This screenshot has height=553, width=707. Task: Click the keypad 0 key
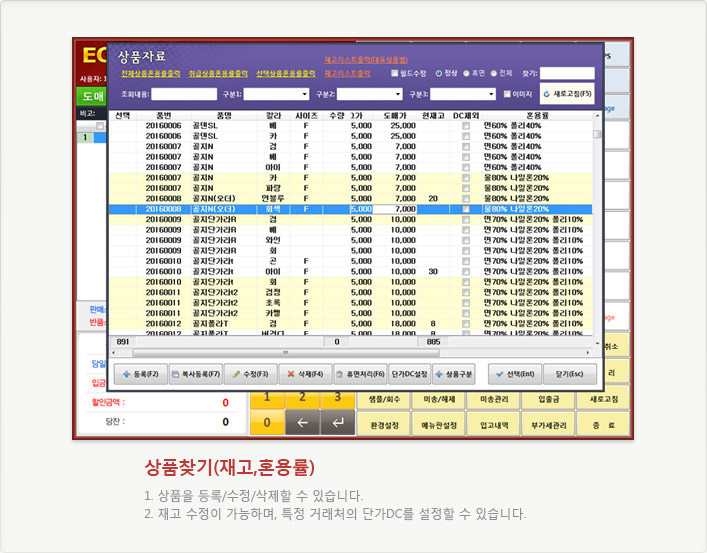[x=267, y=423]
